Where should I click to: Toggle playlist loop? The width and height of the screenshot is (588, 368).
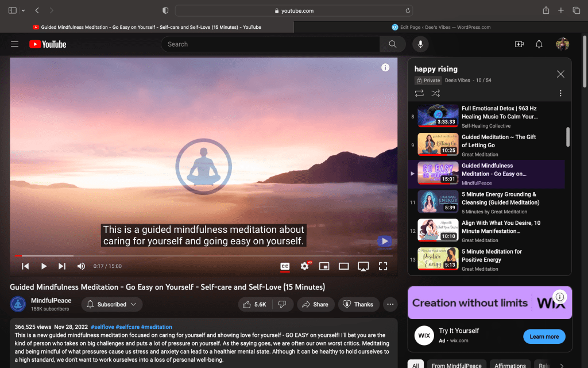(x=419, y=93)
